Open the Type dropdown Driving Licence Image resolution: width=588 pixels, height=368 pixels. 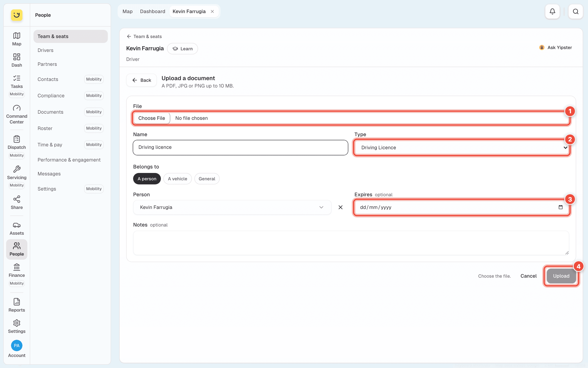(x=462, y=147)
